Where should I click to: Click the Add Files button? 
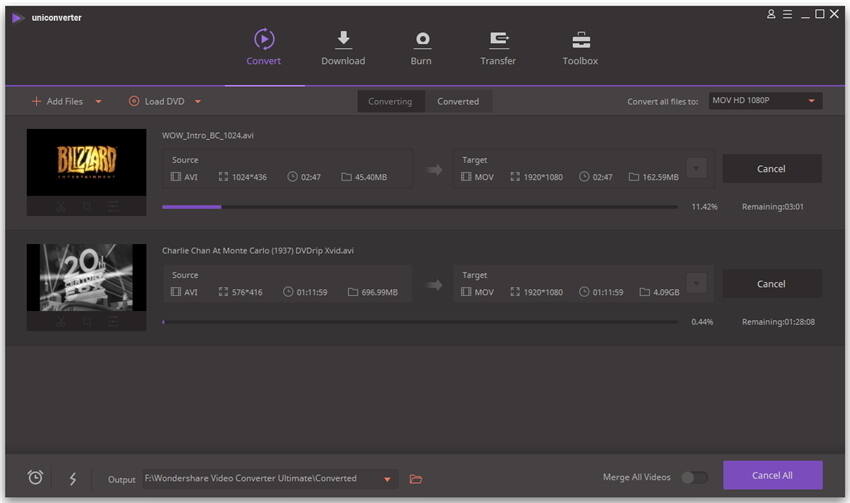57,101
